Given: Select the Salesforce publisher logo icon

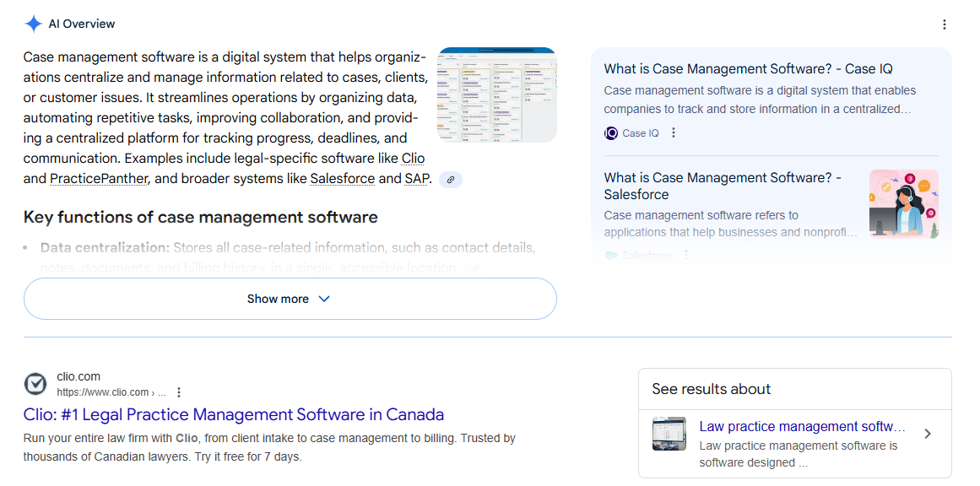Looking at the screenshot, I should (610, 253).
